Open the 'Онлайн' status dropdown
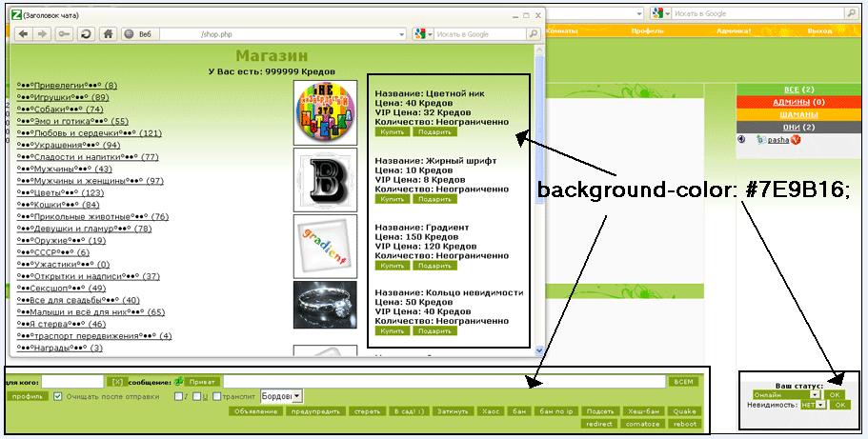868x439 pixels. pos(815,394)
